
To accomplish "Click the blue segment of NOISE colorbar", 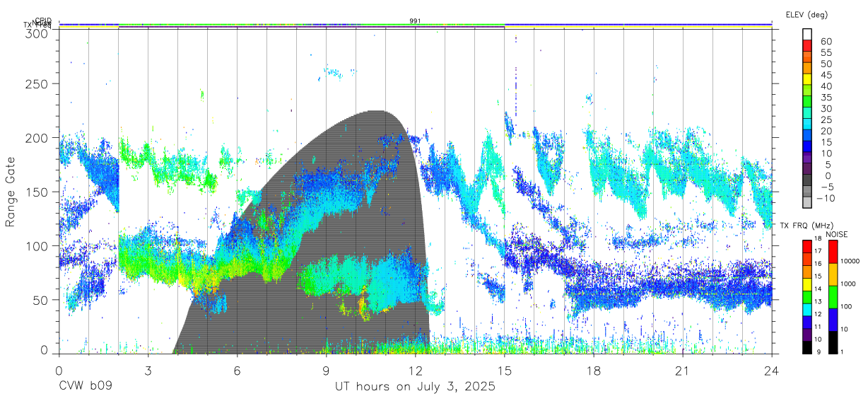I will [832, 320].
